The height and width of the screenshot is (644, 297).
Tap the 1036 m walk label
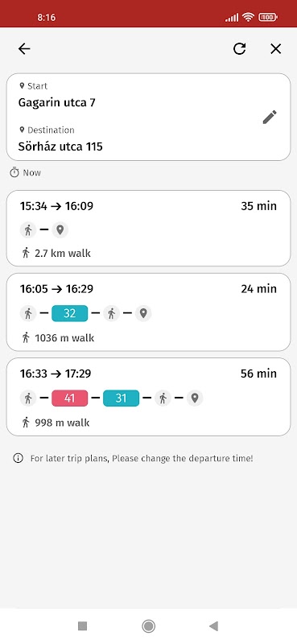click(x=64, y=338)
